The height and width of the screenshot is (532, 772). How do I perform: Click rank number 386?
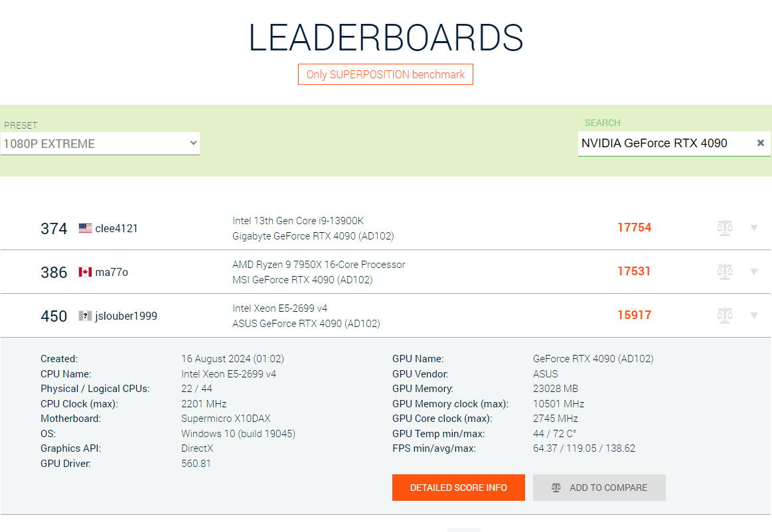tap(54, 273)
